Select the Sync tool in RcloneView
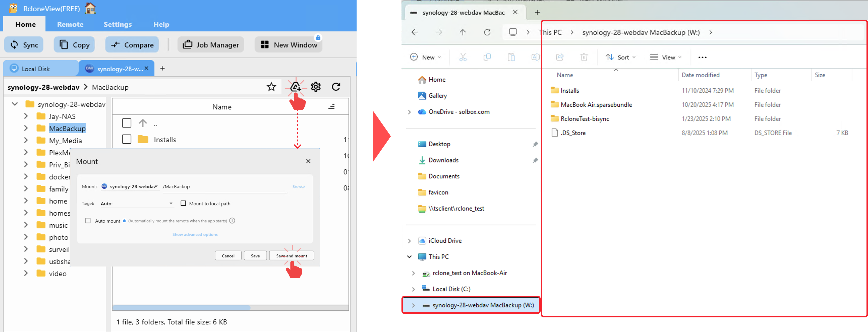 click(x=24, y=44)
